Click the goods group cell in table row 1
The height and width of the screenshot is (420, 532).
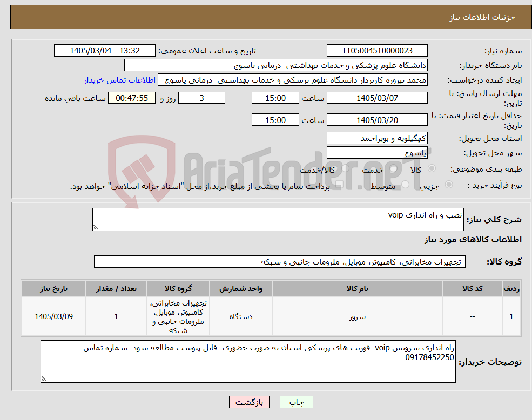coord(178,316)
